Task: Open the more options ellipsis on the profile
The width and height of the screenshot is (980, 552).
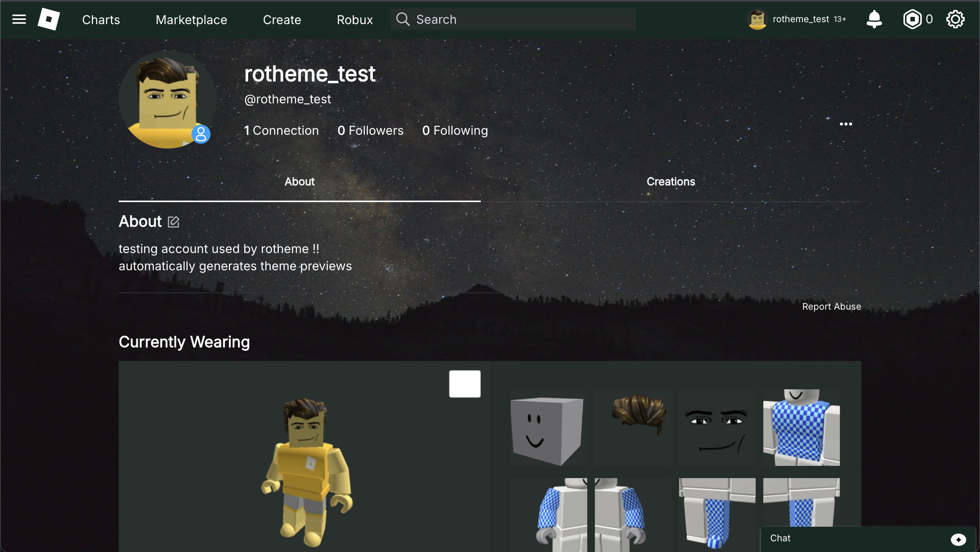Action: click(846, 124)
